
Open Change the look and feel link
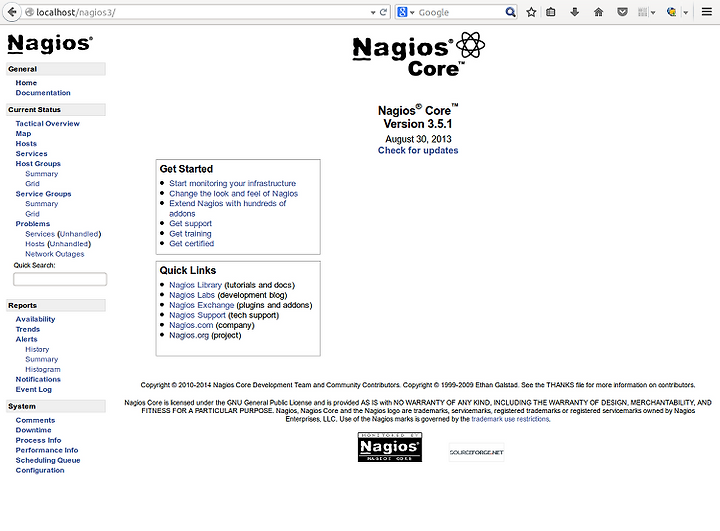coord(233,194)
